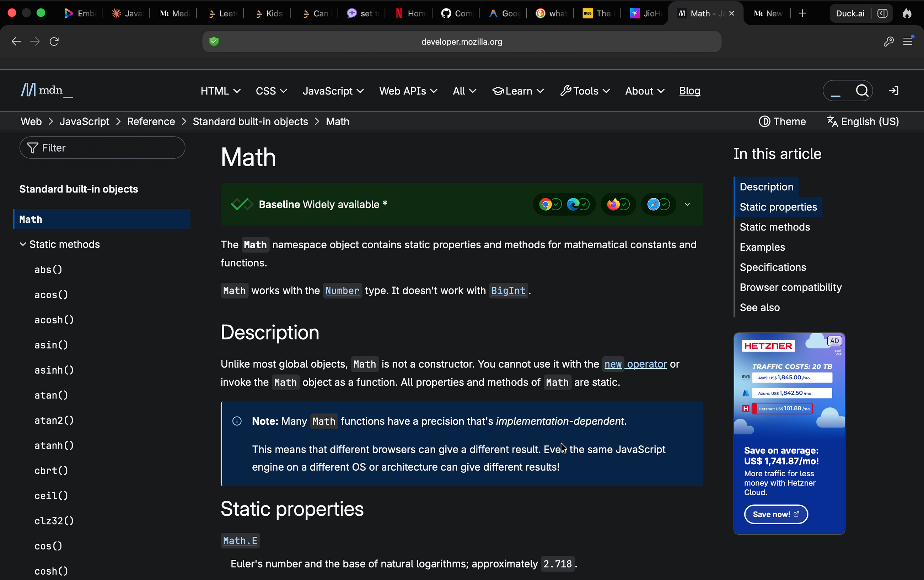Open the About dropdown menu
This screenshot has height=580, width=924.
click(645, 91)
